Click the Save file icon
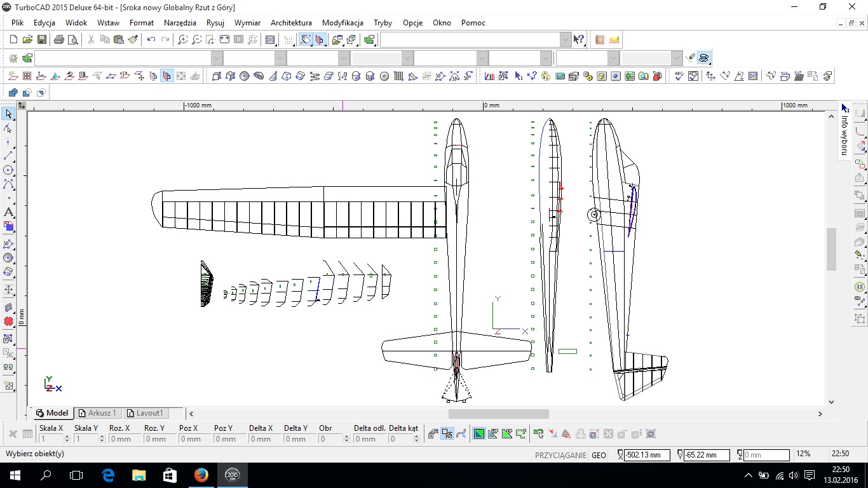The width and height of the screenshot is (868, 488). pyautogui.click(x=42, y=39)
